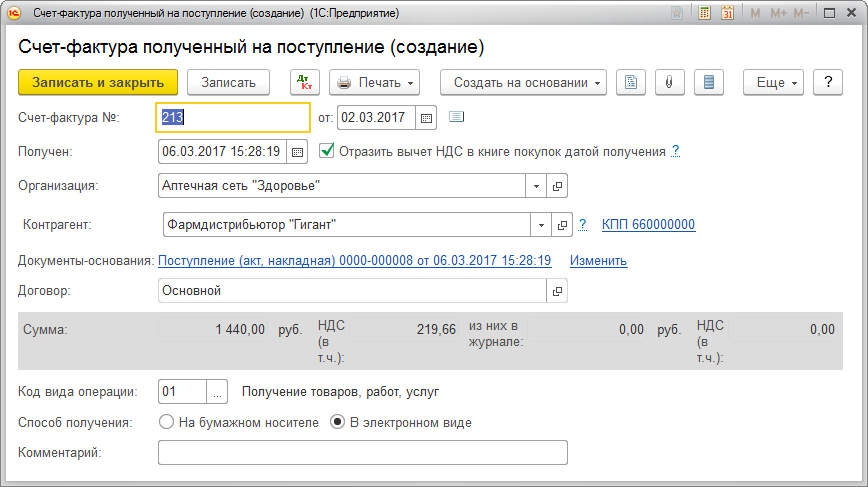Click the blue list icon in toolbar
The image size is (868, 487).
pyautogui.click(x=709, y=82)
